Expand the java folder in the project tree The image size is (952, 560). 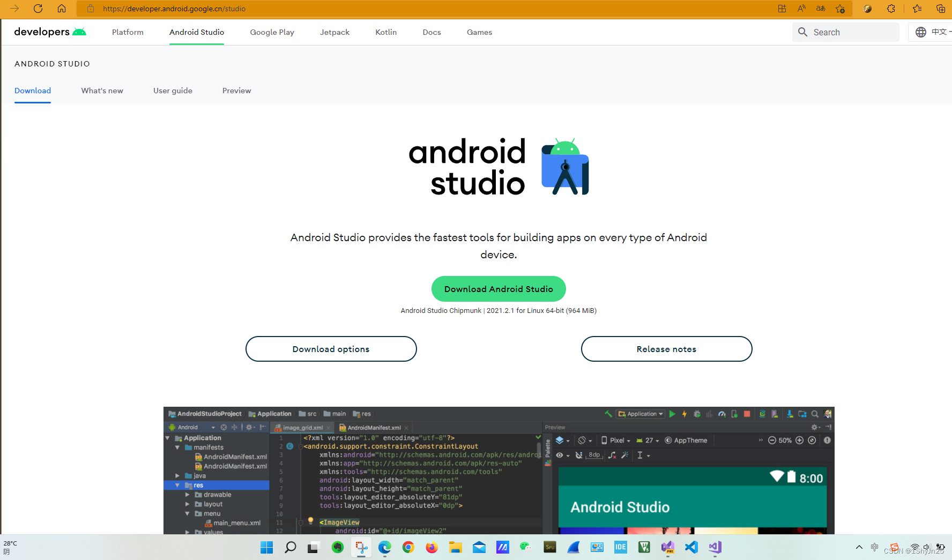tap(177, 475)
